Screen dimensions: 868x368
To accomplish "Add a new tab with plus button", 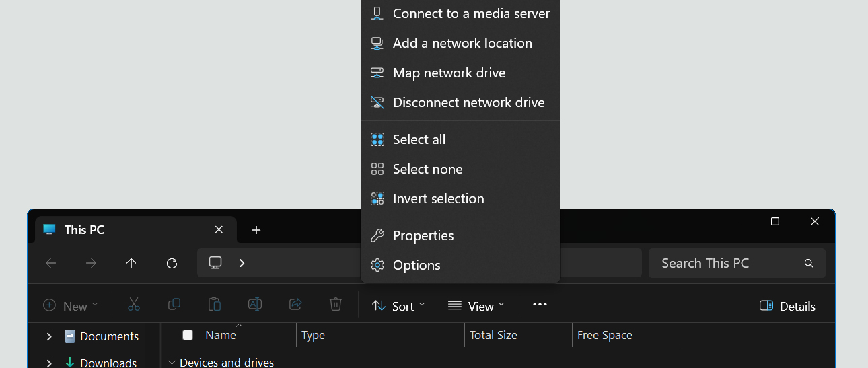I will click(256, 230).
